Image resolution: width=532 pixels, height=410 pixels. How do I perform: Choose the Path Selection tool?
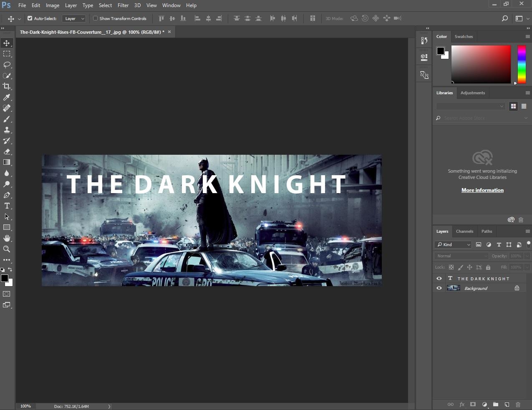click(7, 216)
